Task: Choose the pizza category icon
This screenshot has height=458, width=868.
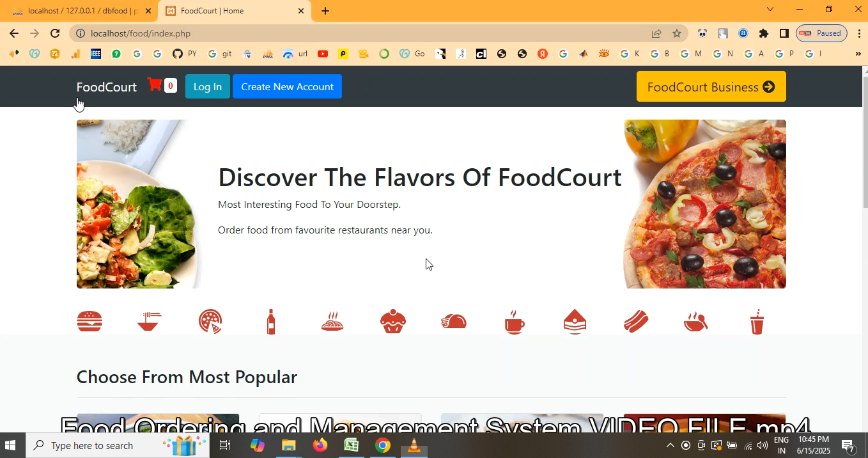Action: 210,321
